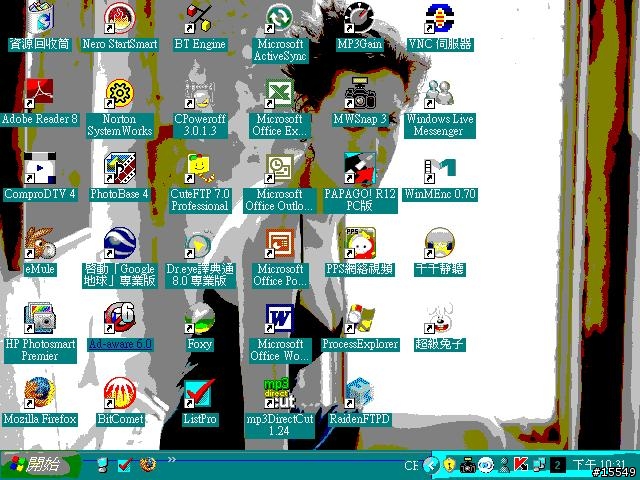Launch Firefox from the Quick Launch bar
640x480 pixels.
pyautogui.click(x=148, y=464)
